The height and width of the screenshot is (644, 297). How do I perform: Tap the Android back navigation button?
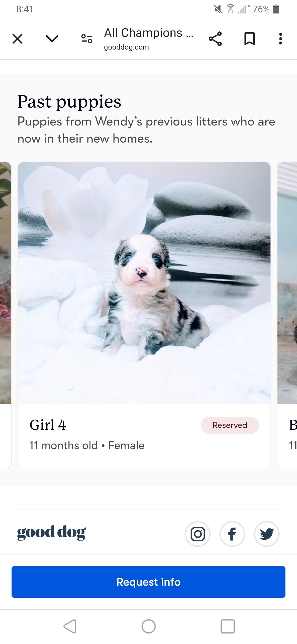pyautogui.click(x=70, y=627)
